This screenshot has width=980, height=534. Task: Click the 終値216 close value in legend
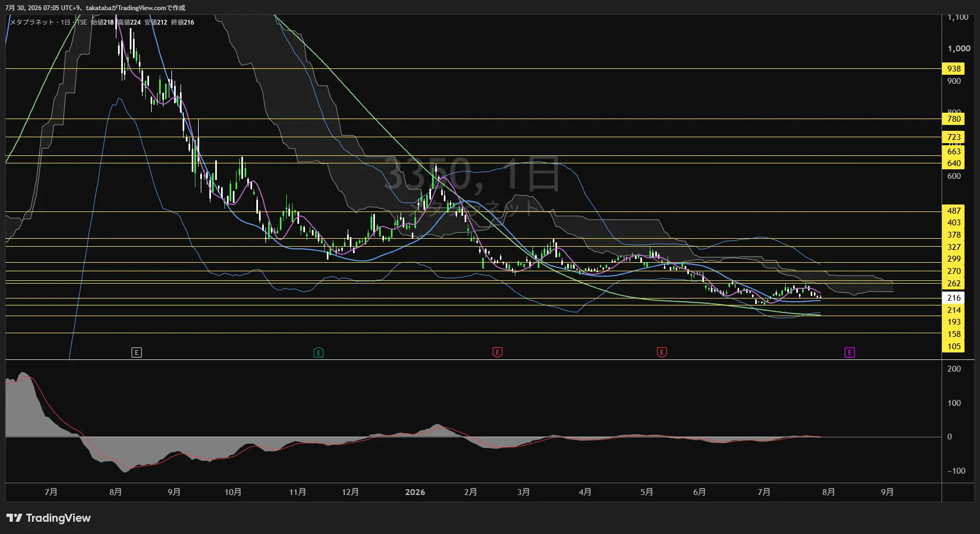click(183, 22)
